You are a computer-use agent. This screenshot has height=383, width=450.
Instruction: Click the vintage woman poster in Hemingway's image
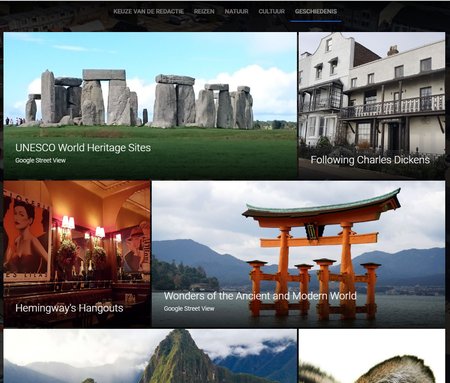point(27,237)
